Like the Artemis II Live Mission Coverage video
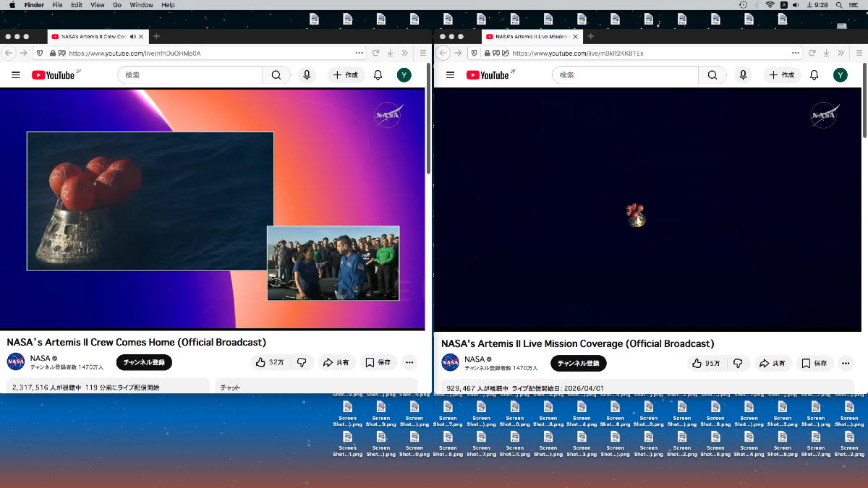 (707, 363)
